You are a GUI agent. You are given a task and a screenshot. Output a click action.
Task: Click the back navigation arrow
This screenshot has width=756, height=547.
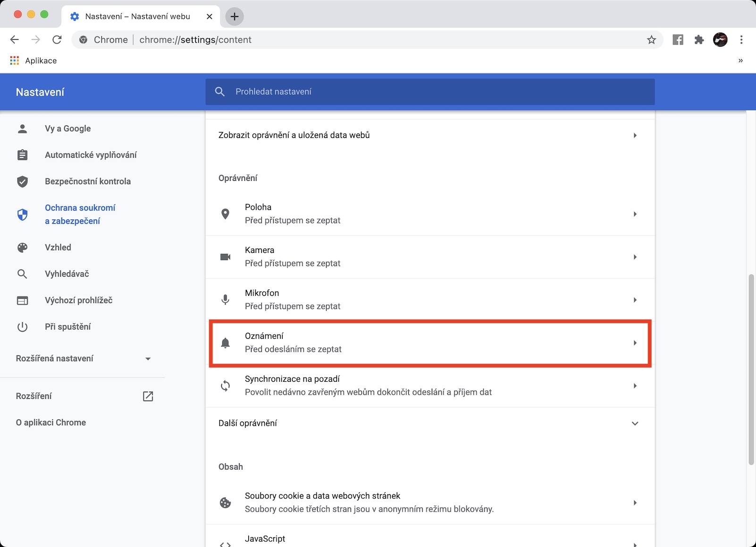coord(15,40)
